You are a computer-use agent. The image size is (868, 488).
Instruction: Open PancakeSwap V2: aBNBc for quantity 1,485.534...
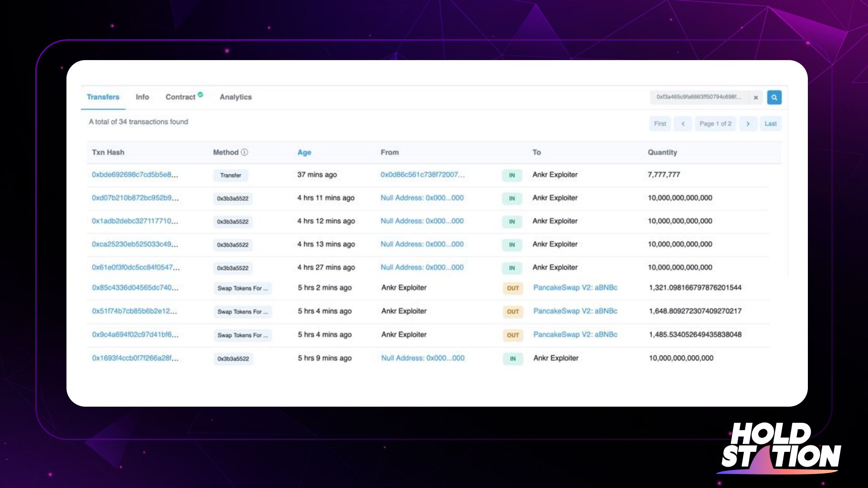pos(575,335)
